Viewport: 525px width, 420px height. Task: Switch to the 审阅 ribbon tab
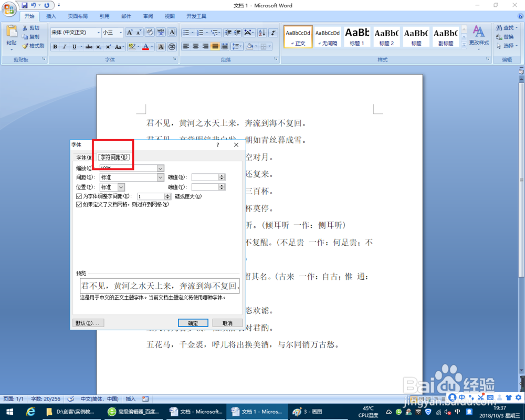(x=148, y=16)
